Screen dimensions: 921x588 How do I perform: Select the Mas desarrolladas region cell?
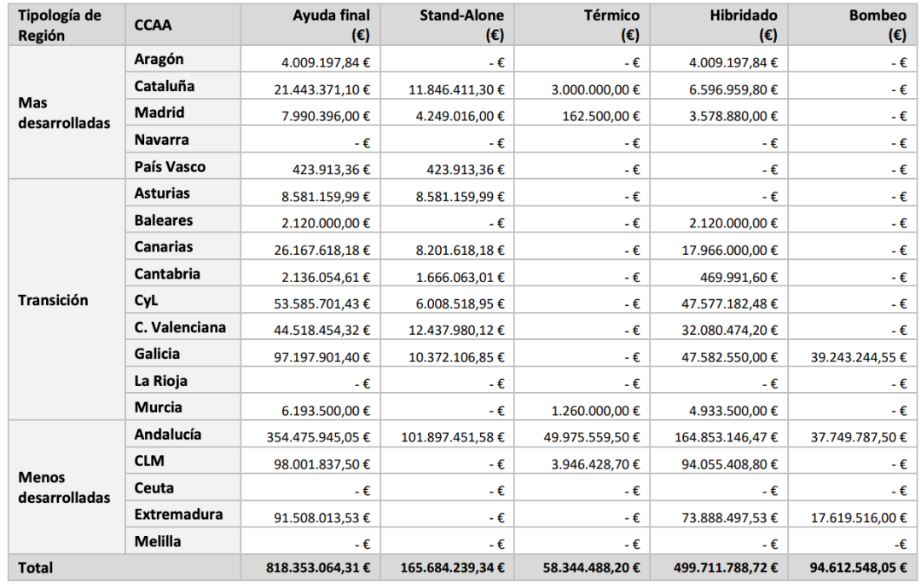tap(64, 112)
